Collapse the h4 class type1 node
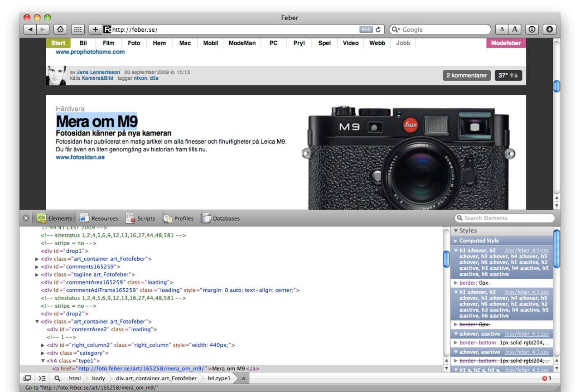580x392 pixels. pyautogui.click(x=43, y=361)
